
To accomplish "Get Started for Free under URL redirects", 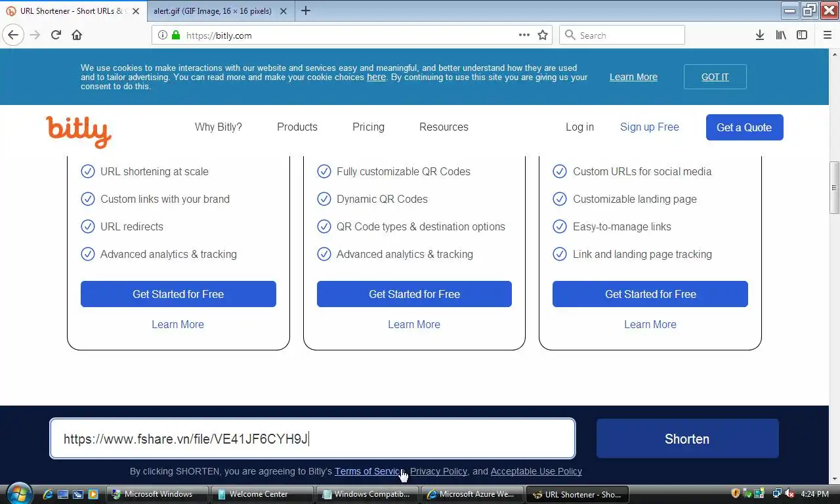I will [178, 294].
